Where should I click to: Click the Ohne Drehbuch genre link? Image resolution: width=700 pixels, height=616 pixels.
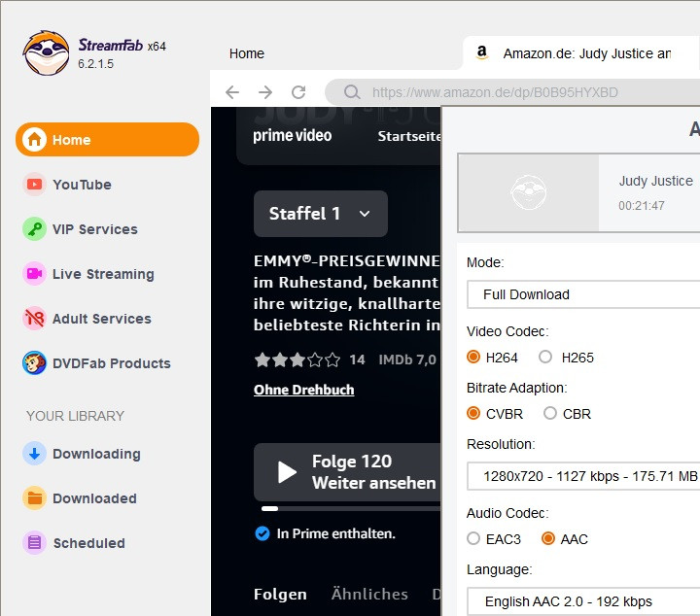pos(303,390)
